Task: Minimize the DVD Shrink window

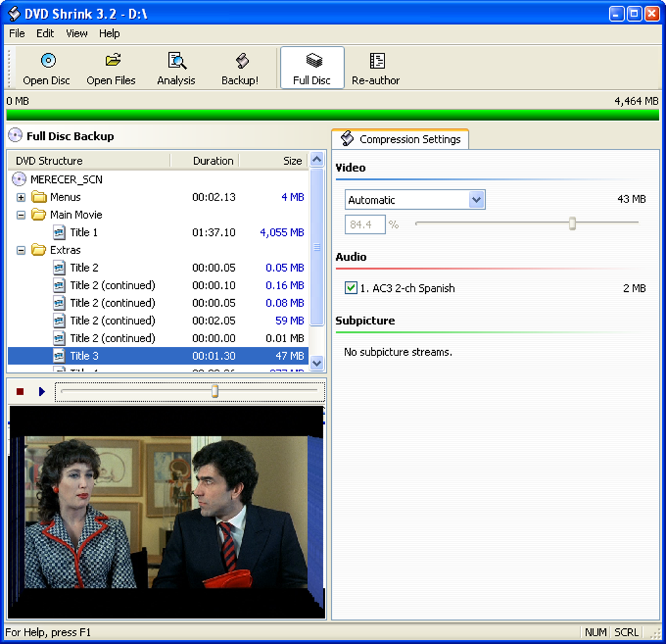Action: click(x=616, y=14)
